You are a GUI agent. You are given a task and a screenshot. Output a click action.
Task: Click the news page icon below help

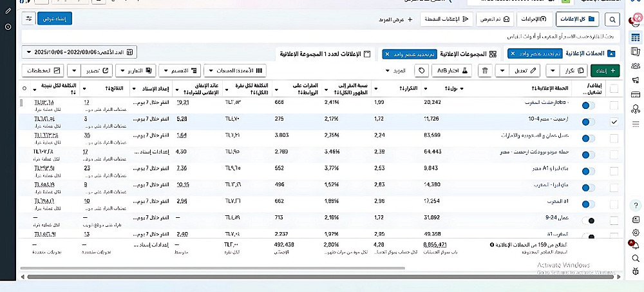coord(636,219)
